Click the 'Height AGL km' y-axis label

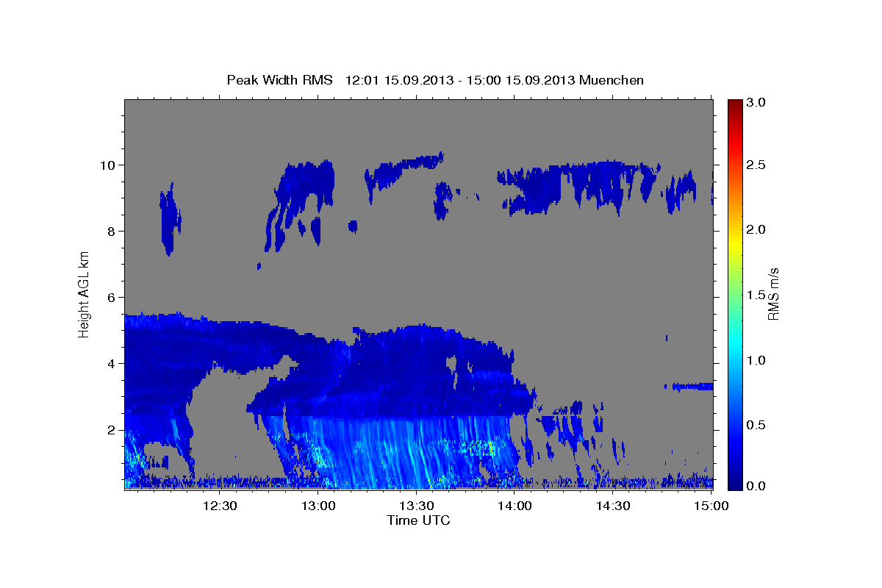[x=84, y=294]
